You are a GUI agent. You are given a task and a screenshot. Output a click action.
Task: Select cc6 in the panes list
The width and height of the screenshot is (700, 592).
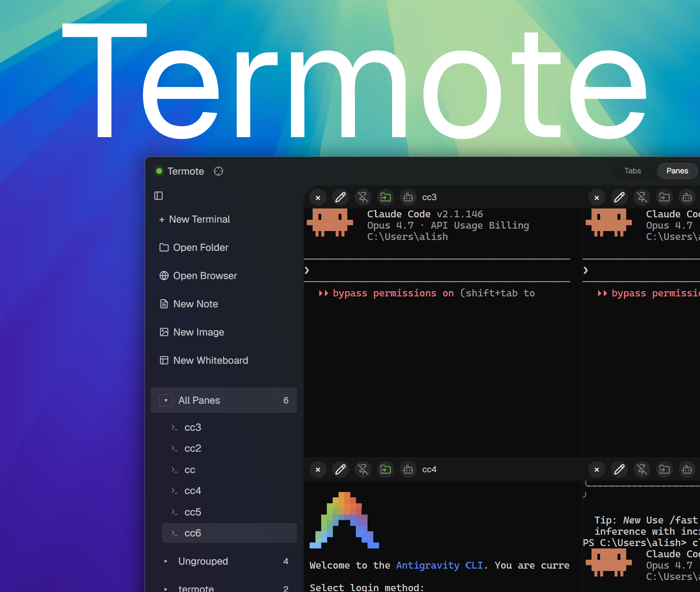[x=229, y=533]
